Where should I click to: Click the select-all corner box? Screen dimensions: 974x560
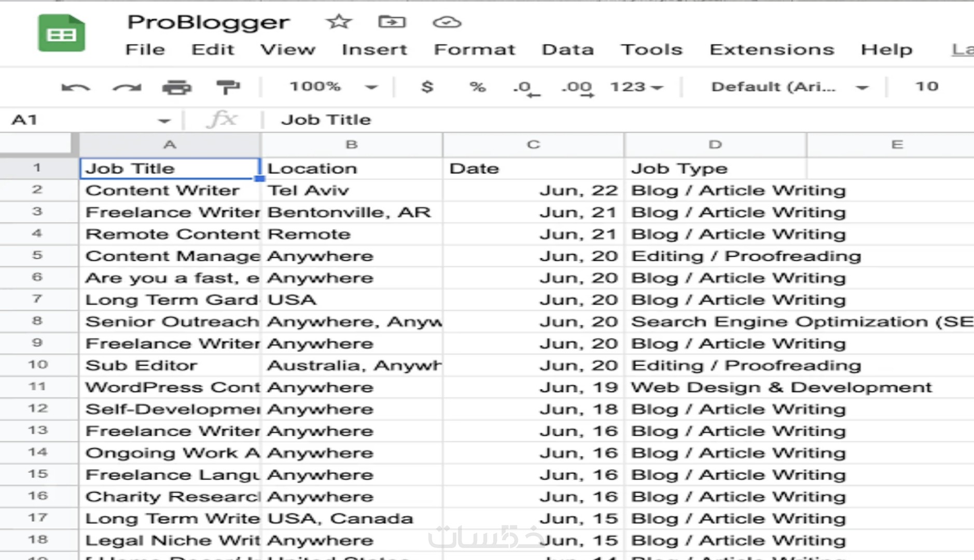pyautogui.click(x=39, y=144)
